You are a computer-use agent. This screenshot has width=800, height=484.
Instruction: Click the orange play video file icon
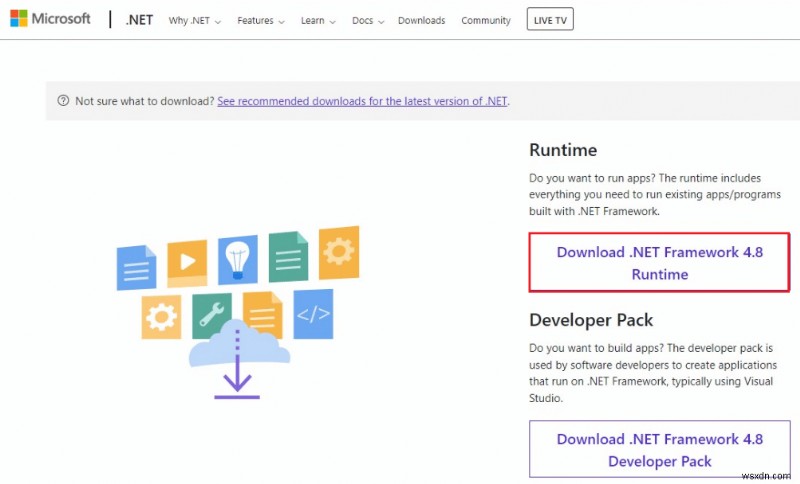[187, 263]
